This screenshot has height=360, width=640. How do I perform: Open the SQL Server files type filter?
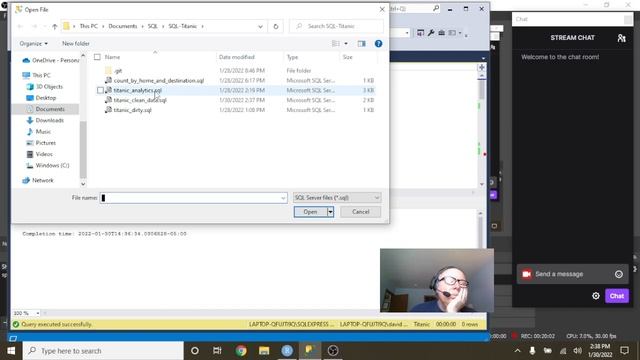point(337,198)
